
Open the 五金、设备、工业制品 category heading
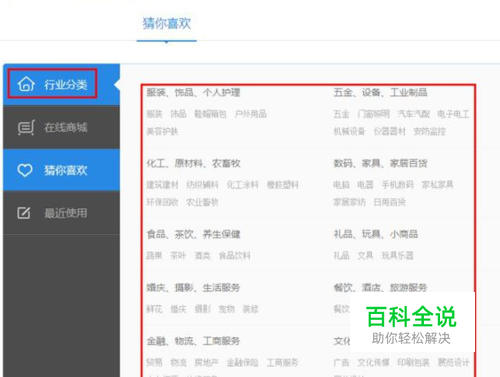[380, 92]
